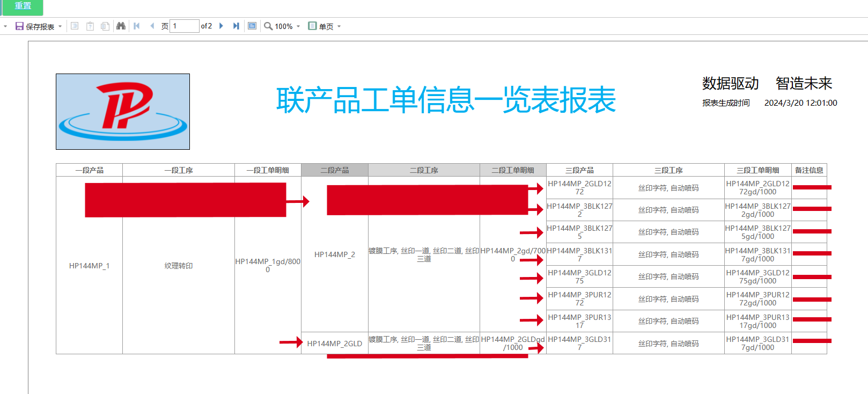Image resolution: width=868 pixels, height=394 pixels.
Task: Jump to the last page
Action: pyautogui.click(x=236, y=26)
